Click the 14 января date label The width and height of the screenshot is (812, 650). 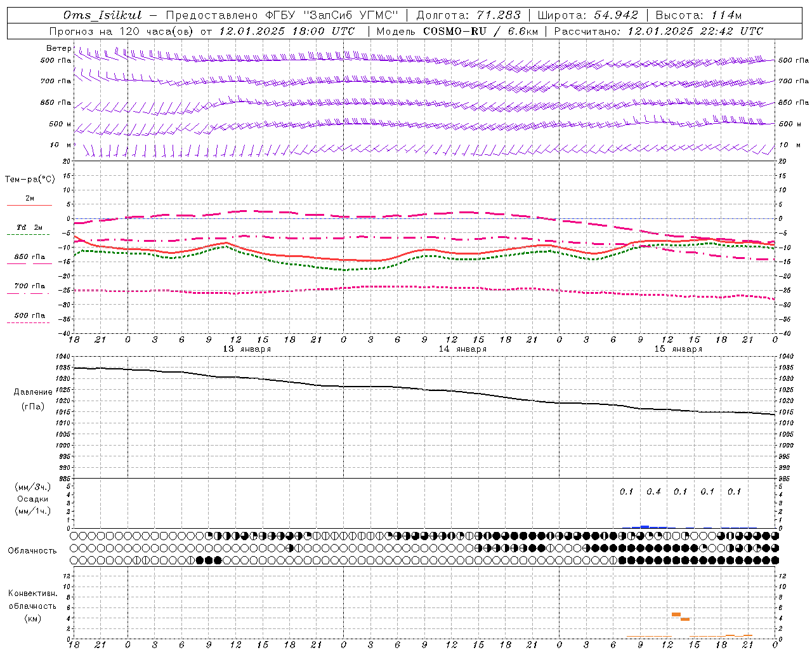(x=462, y=349)
